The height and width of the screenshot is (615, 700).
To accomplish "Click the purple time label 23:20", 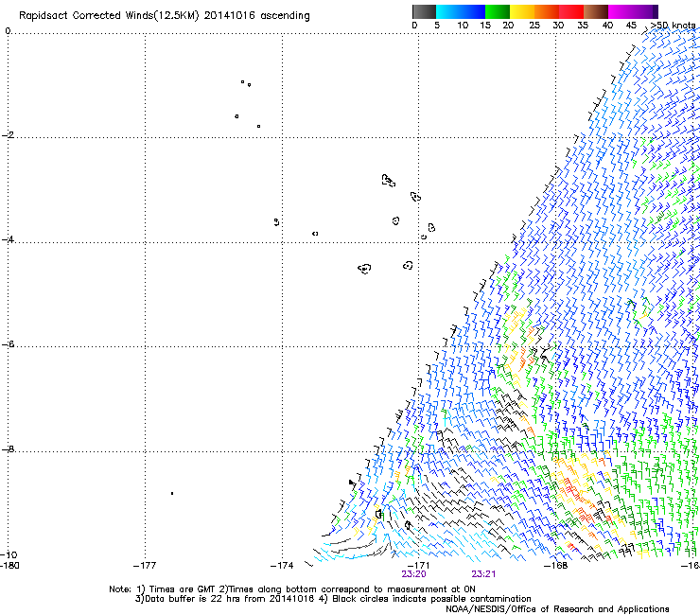I will 413,574.
